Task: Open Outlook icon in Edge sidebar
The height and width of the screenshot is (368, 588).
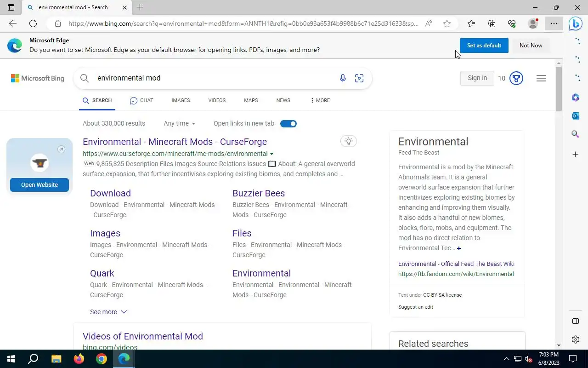Action: pyautogui.click(x=576, y=116)
